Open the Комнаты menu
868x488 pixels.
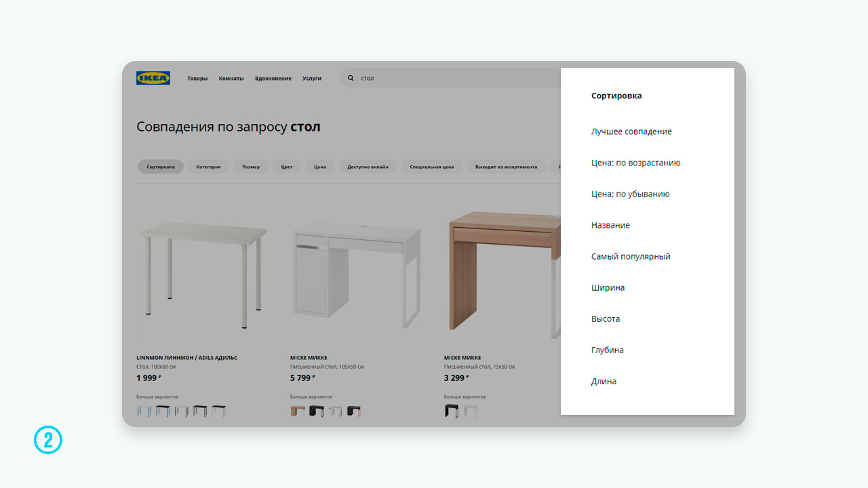tap(231, 79)
